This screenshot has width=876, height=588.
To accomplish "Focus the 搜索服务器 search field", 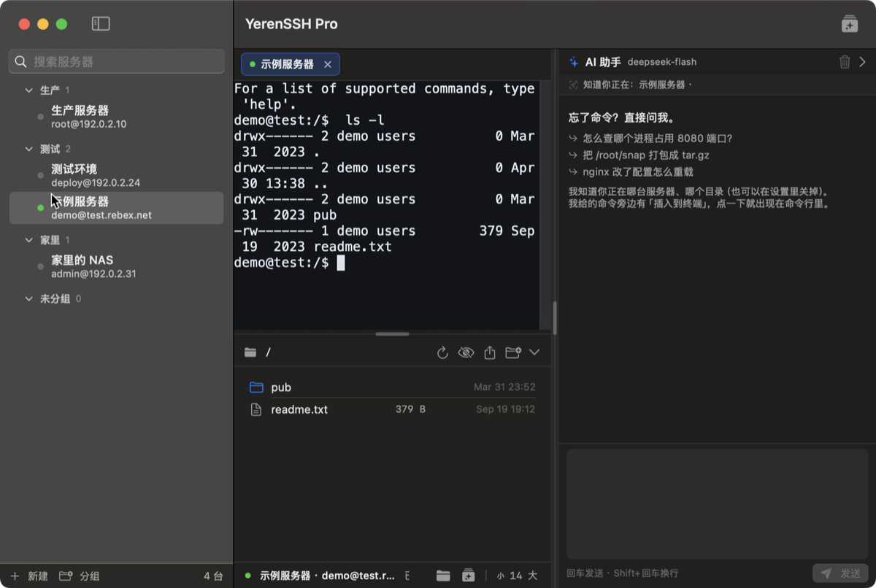I will (117, 62).
